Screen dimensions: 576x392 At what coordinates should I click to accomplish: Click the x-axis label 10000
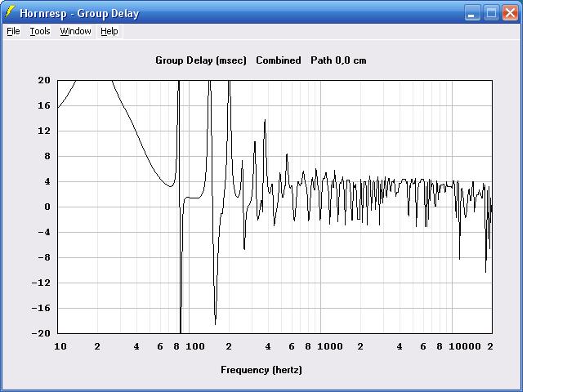pos(465,346)
